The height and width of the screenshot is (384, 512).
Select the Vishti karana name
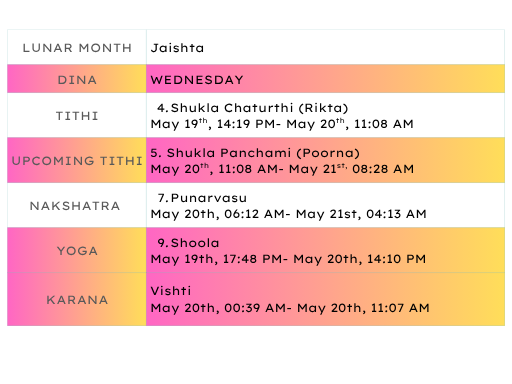pyautogui.click(x=171, y=291)
